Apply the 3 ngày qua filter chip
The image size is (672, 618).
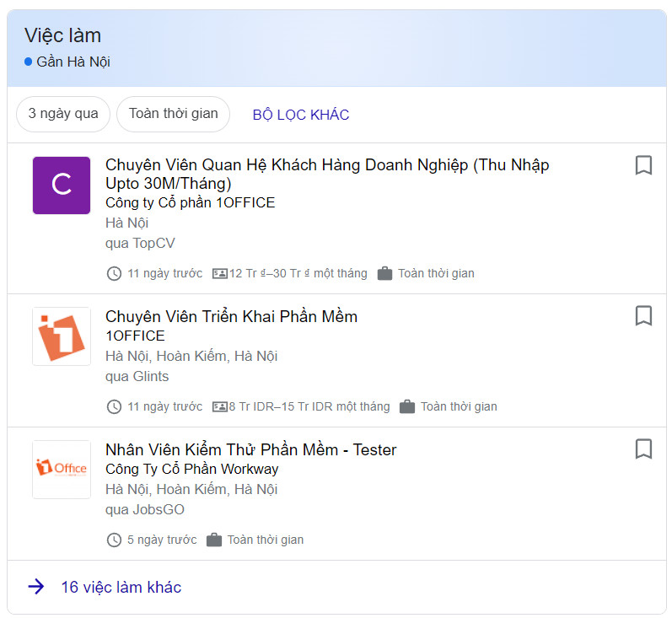63,114
